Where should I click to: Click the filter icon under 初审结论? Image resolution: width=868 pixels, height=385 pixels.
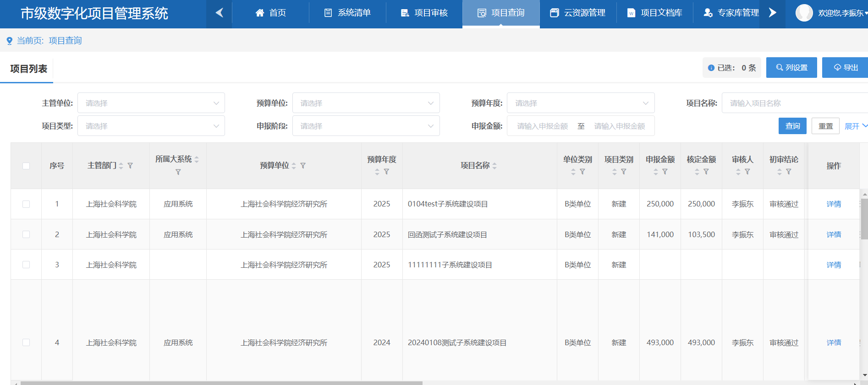789,172
